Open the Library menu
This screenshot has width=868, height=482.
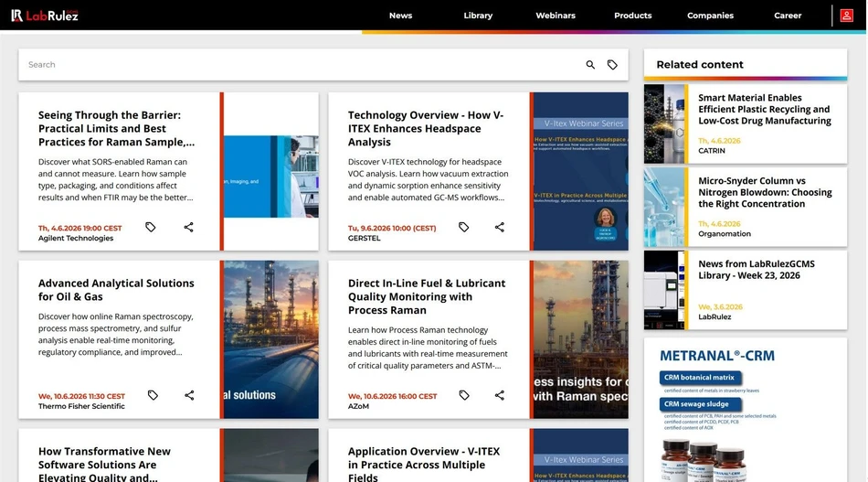(478, 16)
